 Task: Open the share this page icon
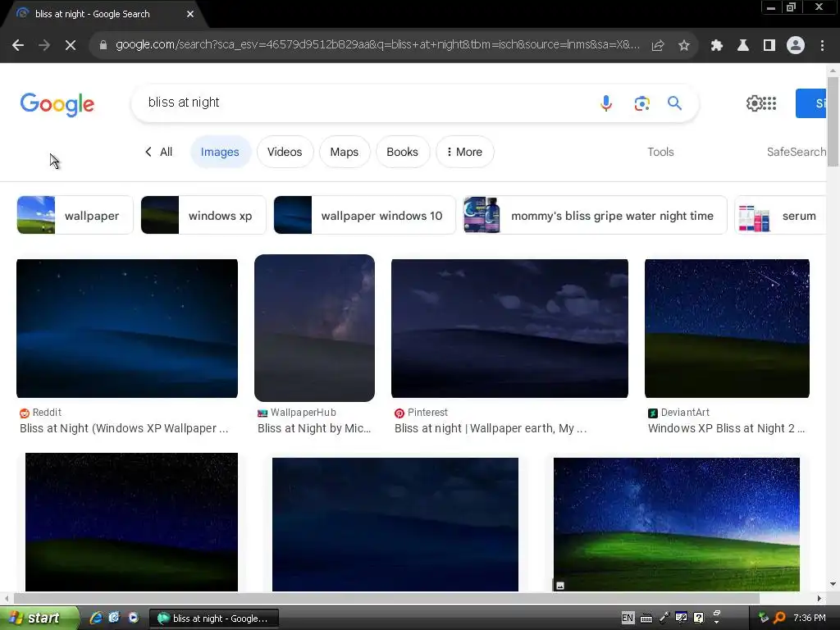click(658, 46)
